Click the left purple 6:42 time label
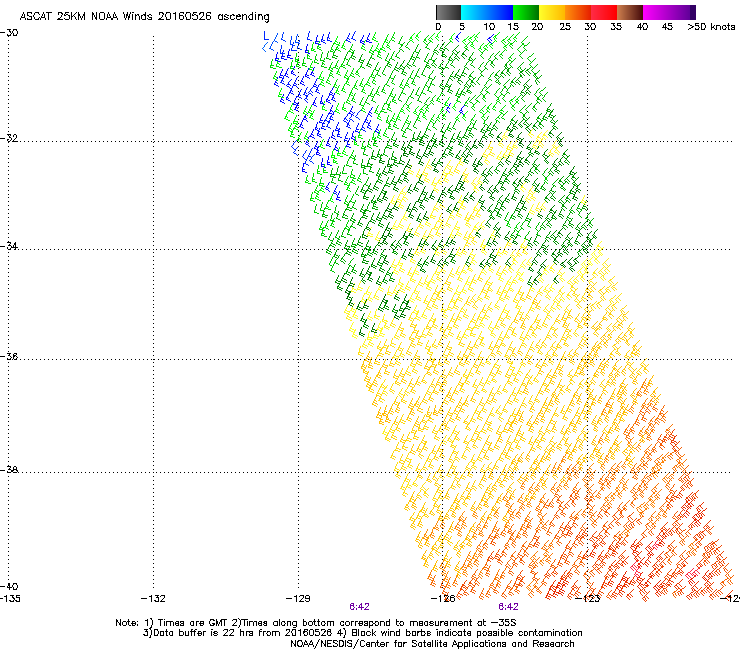This screenshot has height=650, width=740. click(359, 607)
